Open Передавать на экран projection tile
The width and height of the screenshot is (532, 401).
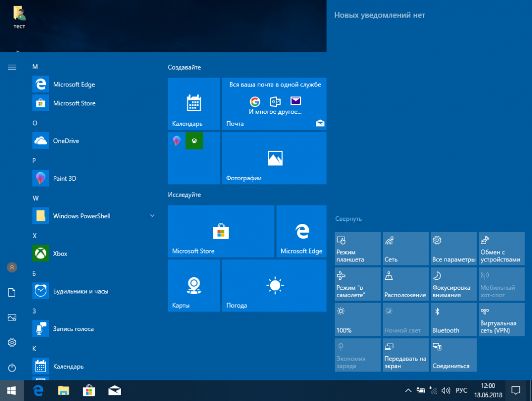[x=406, y=355]
